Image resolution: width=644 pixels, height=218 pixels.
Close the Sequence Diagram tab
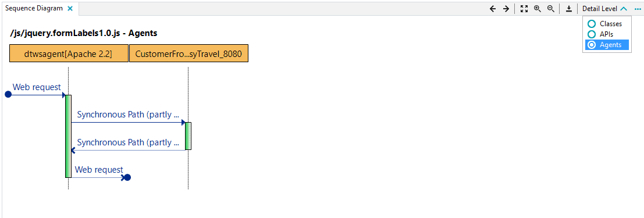pos(70,9)
